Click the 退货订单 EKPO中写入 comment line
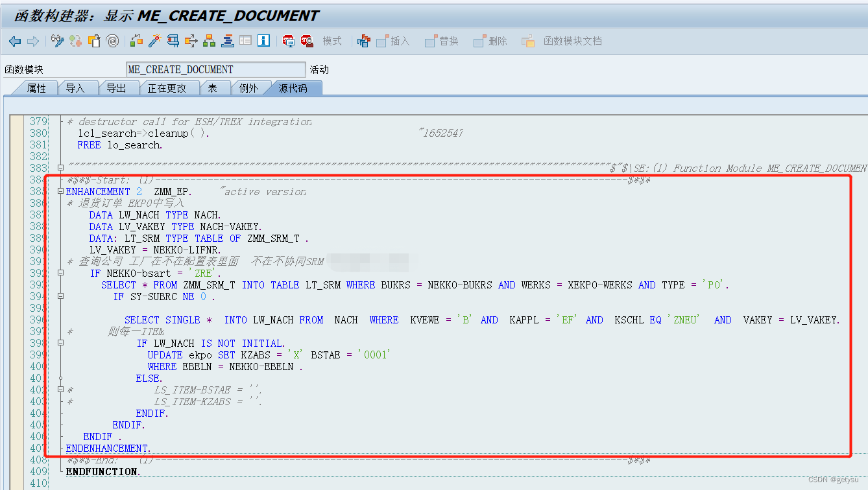Viewport: 868px width, 490px height. pos(126,203)
